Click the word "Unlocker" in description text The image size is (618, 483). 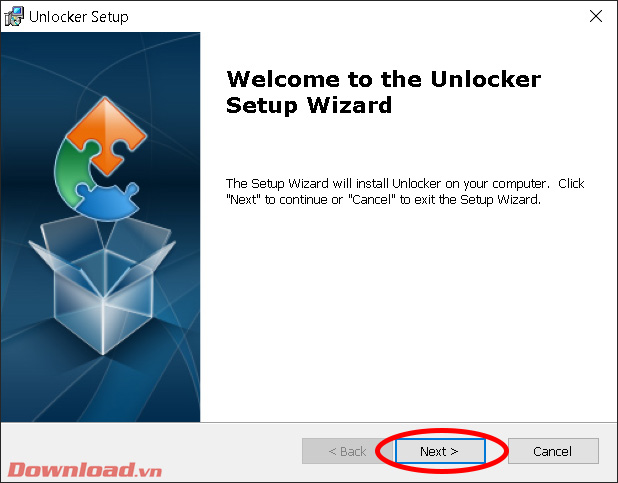point(417,184)
